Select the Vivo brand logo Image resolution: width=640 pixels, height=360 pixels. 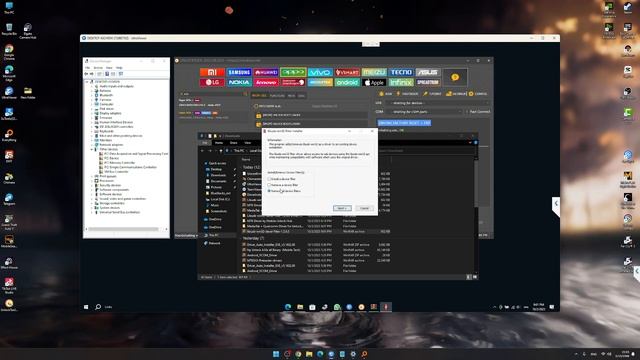(x=320, y=72)
